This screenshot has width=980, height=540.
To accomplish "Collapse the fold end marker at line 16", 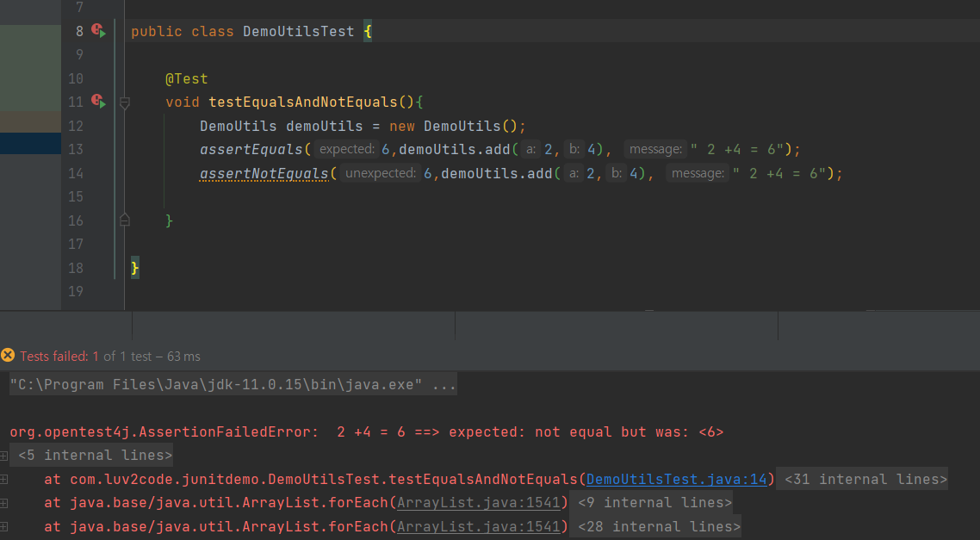I will click(124, 220).
